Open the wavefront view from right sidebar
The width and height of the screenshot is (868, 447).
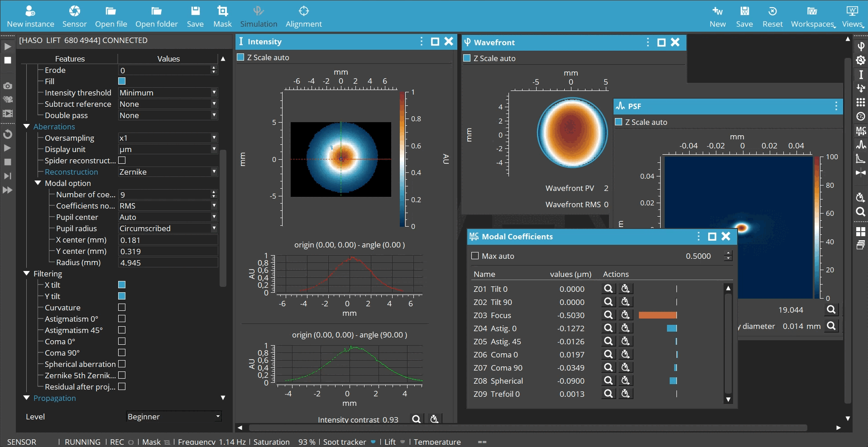click(861, 46)
